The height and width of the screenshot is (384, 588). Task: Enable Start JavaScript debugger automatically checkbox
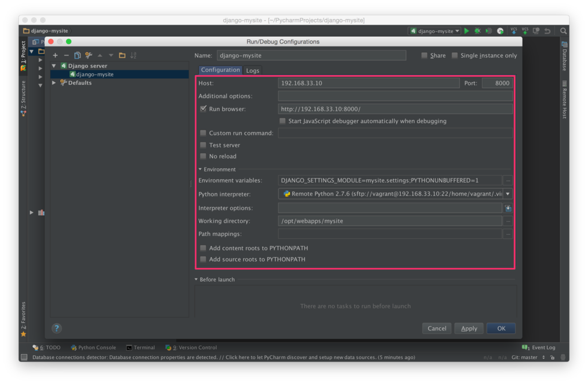pyautogui.click(x=283, y=121)
